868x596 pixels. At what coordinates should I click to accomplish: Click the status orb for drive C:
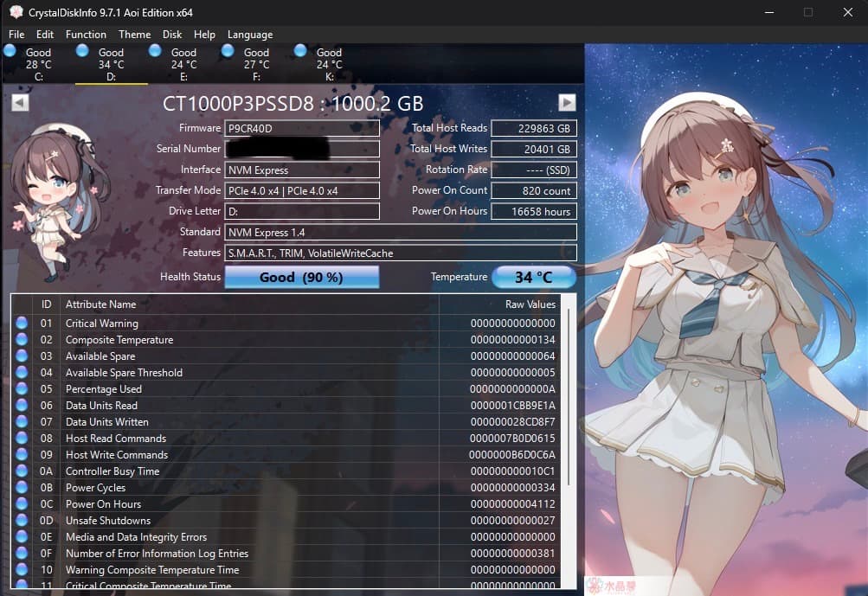pyautogui.click(x=10, y=51)
